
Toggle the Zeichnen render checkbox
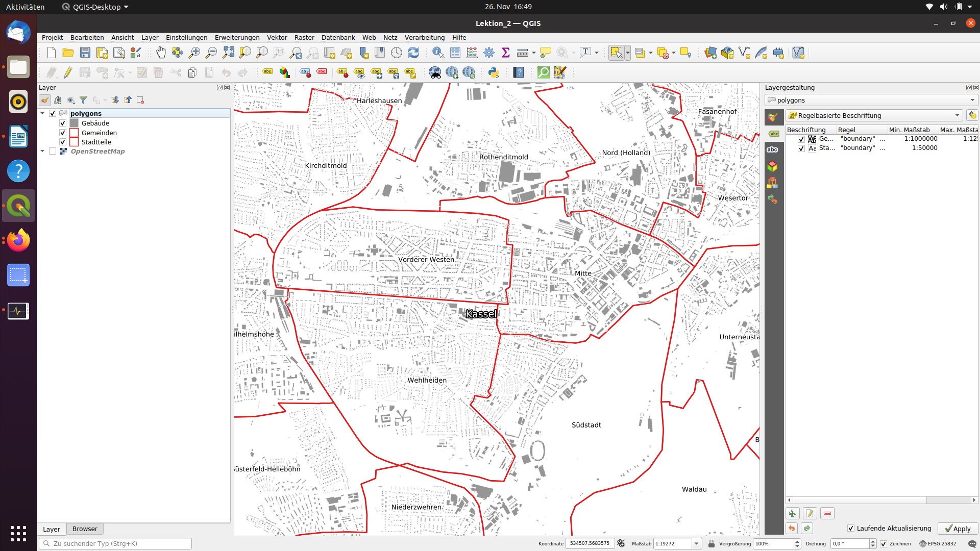tap(884, 544)
